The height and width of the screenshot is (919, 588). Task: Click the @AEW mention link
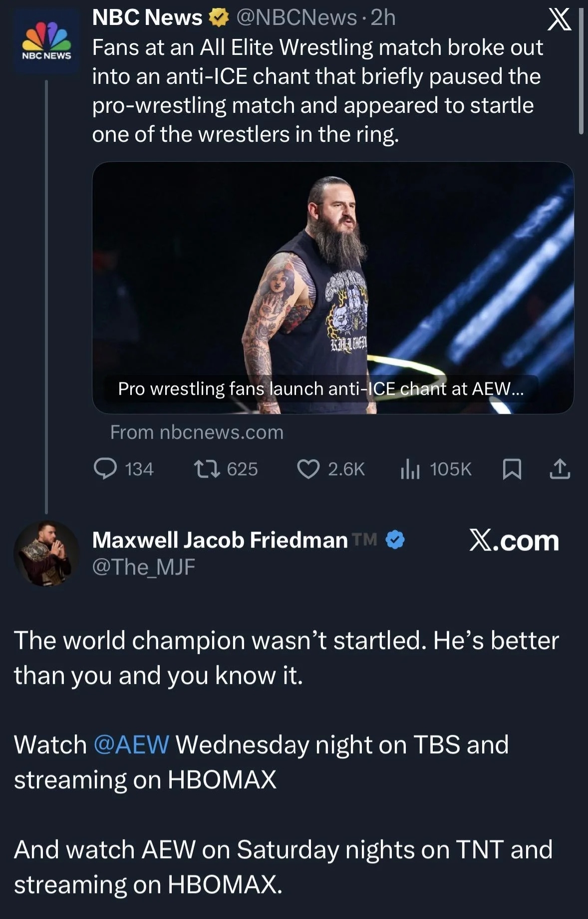pyautogui.click(x=131, y=745)
